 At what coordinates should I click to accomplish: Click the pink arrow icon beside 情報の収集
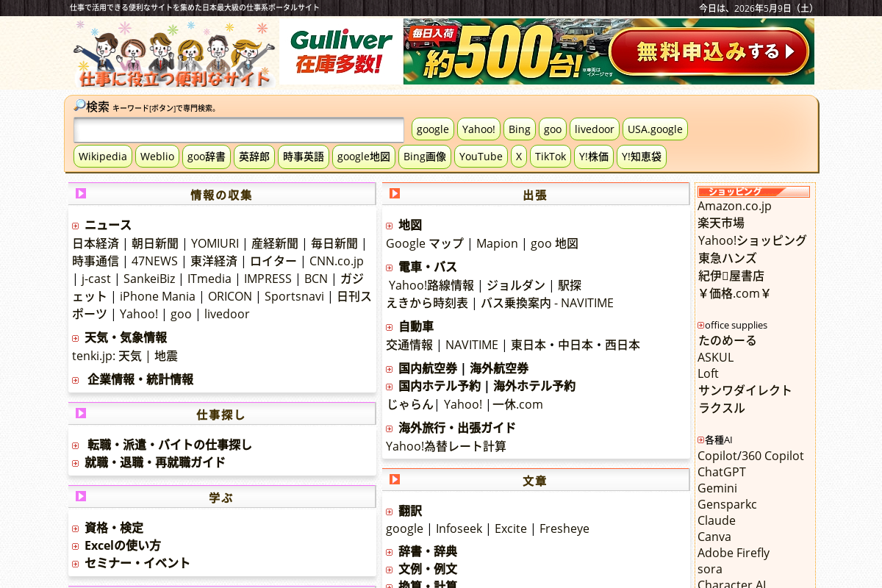pos(81,193)
